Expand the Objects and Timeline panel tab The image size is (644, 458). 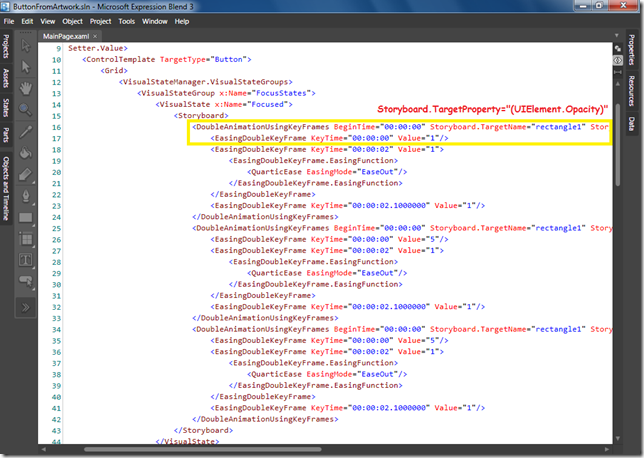coord(6,188)
